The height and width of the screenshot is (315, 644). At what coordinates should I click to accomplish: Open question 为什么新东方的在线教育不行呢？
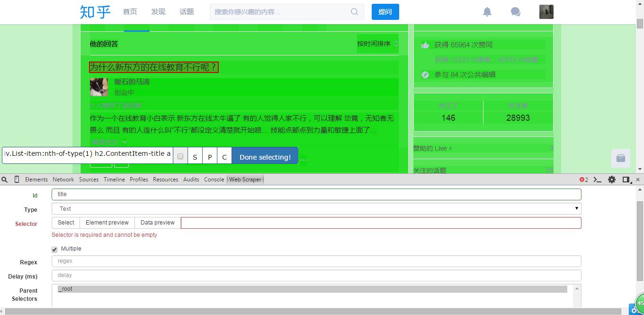click(x=154, y=67)
